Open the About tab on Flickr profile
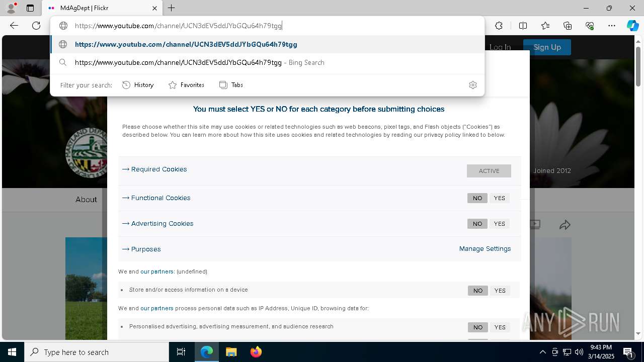Screen dimensions: 644x362 point(86,200)
